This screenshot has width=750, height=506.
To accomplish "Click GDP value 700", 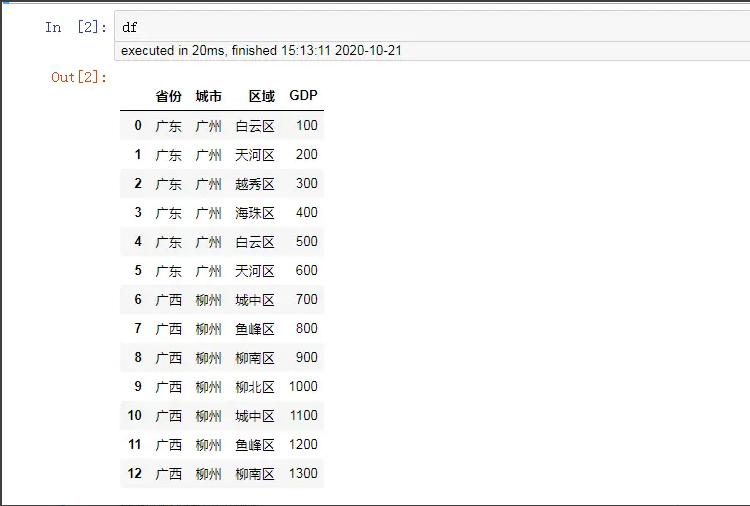I will click(x=307, y=299).
